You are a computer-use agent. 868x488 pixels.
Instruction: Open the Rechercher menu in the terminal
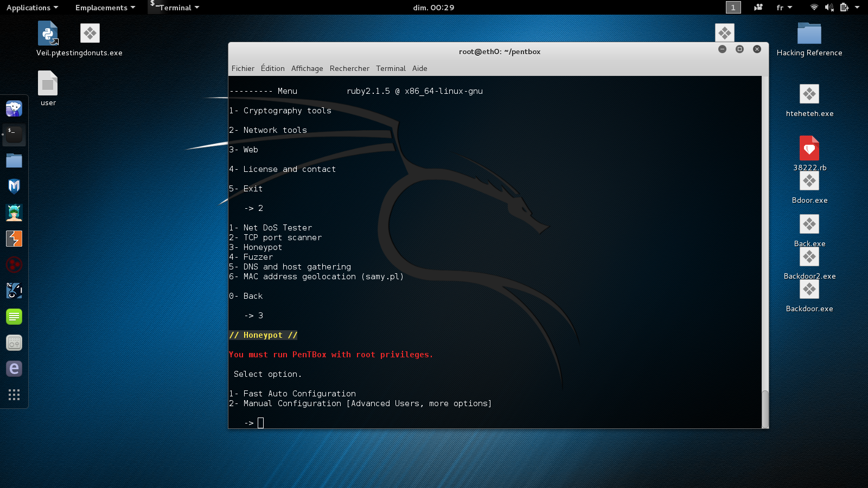tap(349, 68)
